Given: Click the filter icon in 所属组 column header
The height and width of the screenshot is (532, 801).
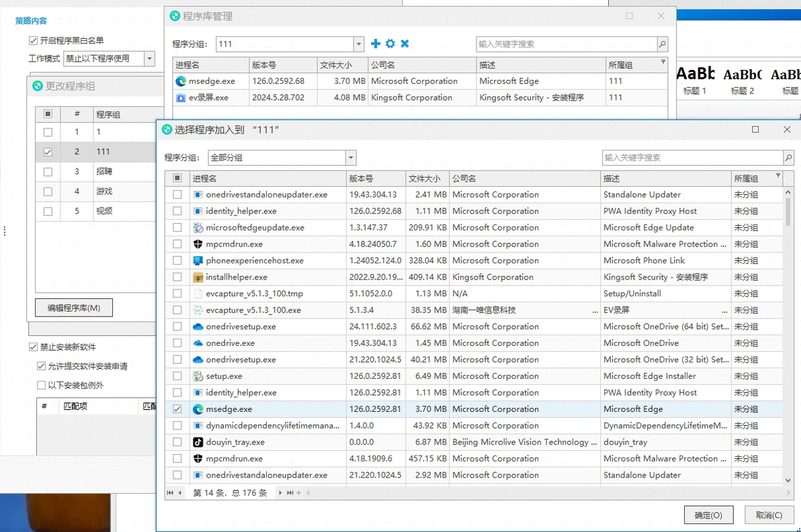Looking at the screenshot, I should (x=778, y=176).
